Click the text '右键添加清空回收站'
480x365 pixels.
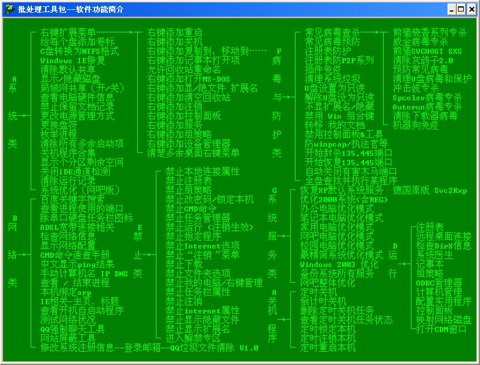pyautogui.click(x=189, y=98)
